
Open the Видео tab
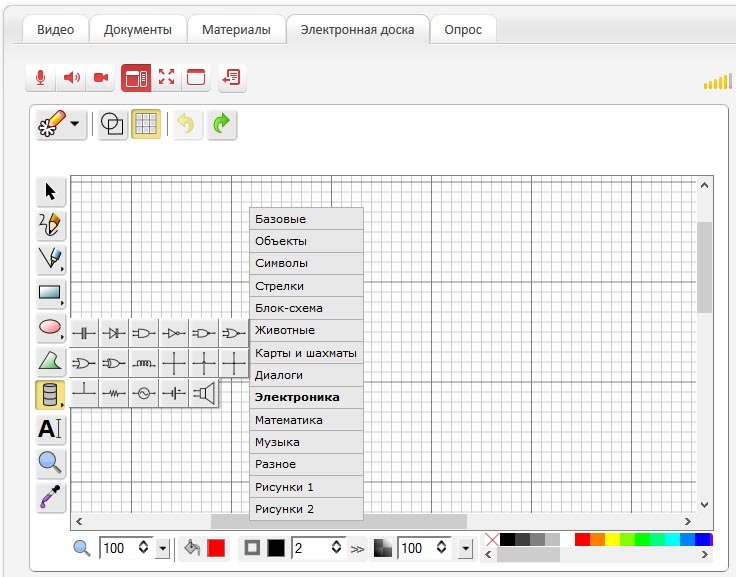[x=55, y=30]
